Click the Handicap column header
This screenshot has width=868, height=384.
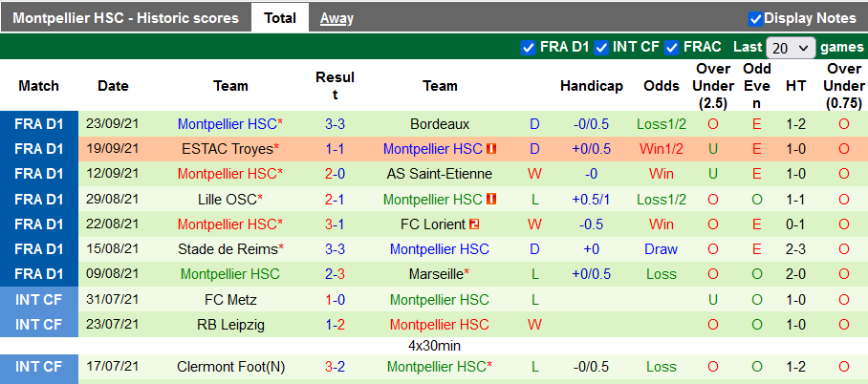(x=591, y=86)
